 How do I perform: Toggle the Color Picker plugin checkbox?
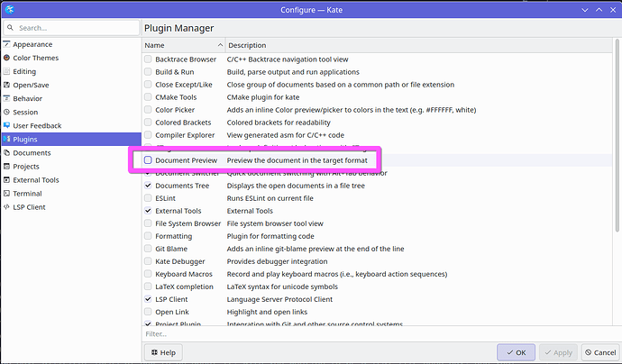(x=148, y=109)
